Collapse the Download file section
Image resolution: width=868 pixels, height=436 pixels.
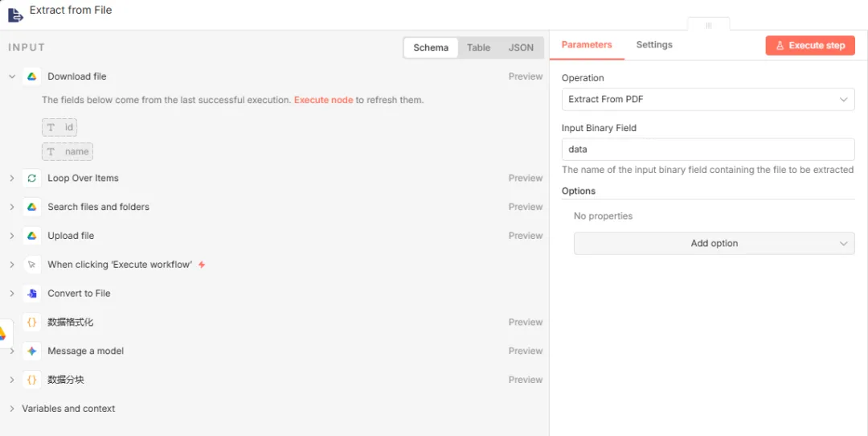12,76
